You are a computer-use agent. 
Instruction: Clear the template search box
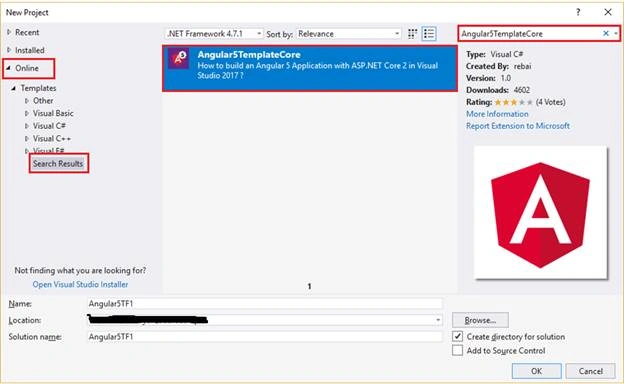tap(606, 33)
